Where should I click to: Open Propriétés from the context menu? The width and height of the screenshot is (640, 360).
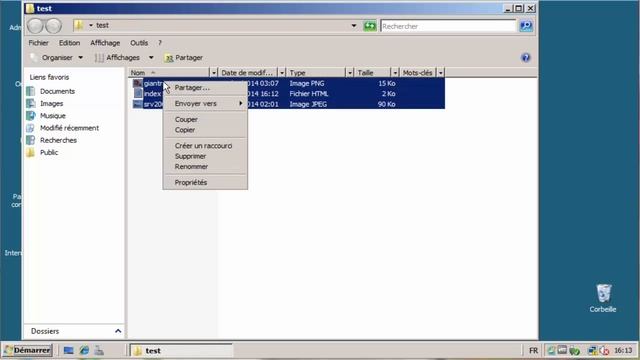tap(205, 182)
